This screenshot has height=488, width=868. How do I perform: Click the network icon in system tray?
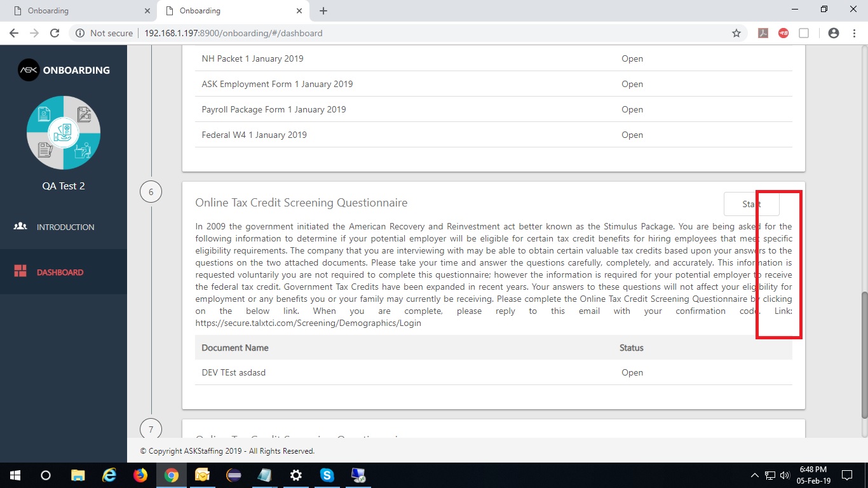click(x=770, y=475)
